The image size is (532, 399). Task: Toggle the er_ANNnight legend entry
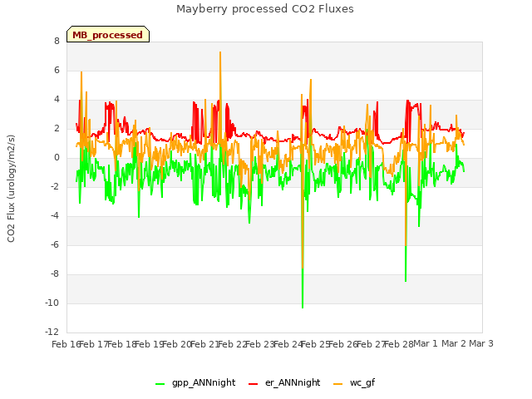click(284, 382)
